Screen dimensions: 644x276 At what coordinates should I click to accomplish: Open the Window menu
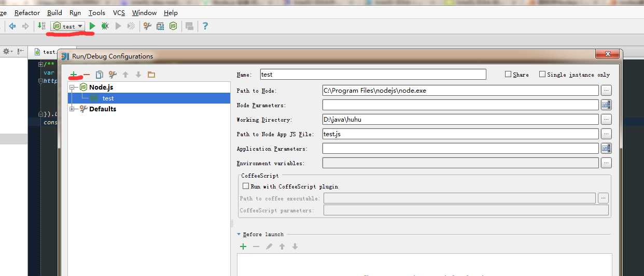tap(144, 12)
